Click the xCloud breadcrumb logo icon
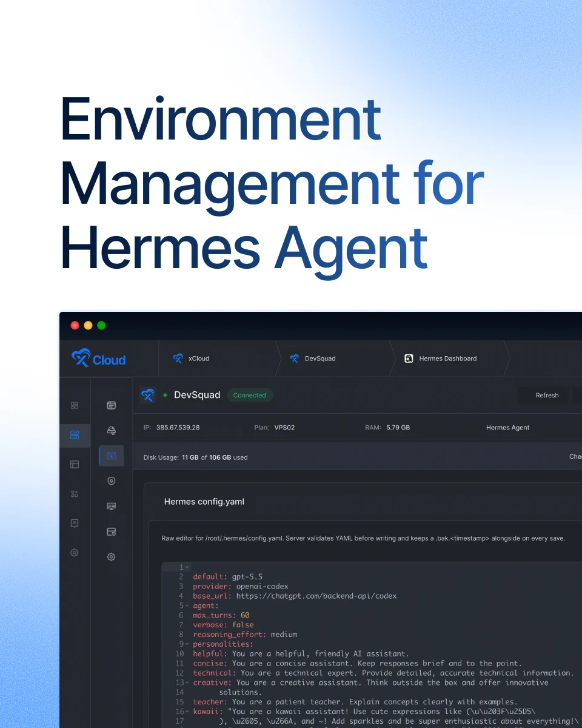582x728 pixels. [178, 359]
